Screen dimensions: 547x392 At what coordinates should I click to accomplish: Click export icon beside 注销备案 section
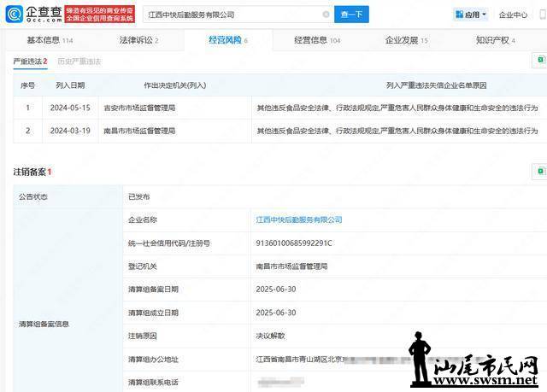[540, 172]
